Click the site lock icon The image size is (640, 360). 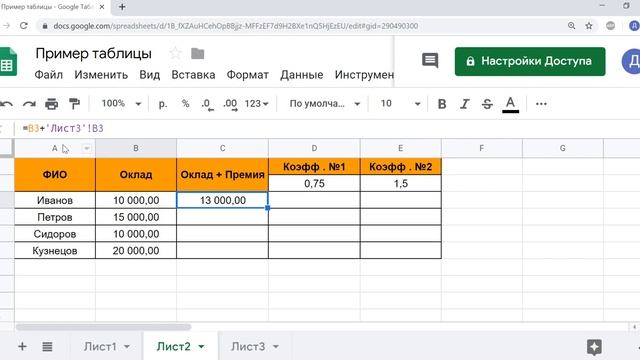click(x=45, y=26)
